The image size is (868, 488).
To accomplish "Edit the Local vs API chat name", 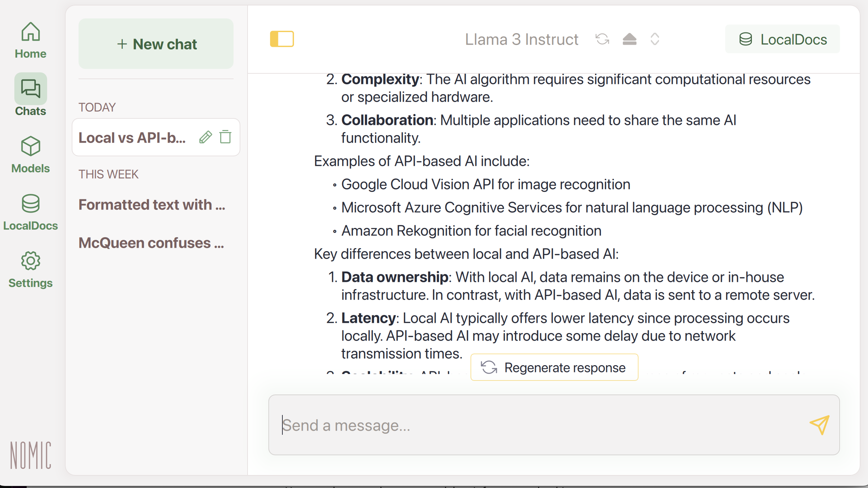I will tap(206, 137).
